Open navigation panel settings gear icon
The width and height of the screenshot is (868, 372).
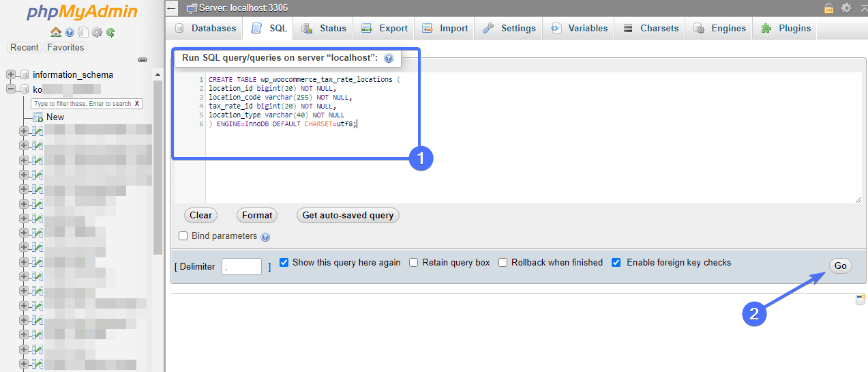click(97, 32)
